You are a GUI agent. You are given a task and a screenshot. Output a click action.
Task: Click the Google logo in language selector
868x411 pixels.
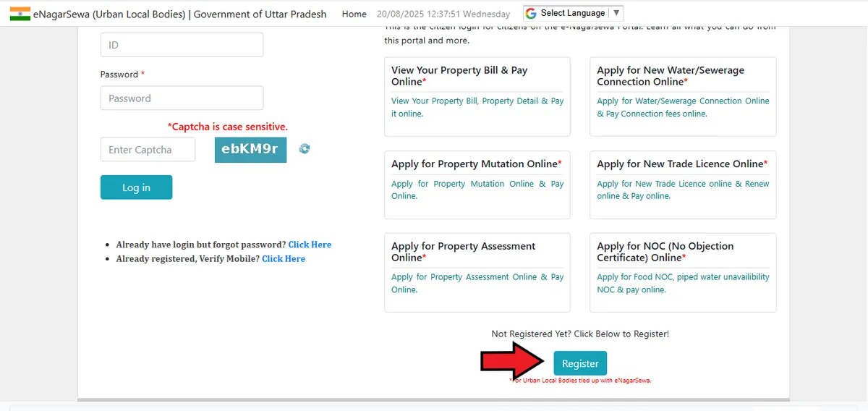(531, 13)
